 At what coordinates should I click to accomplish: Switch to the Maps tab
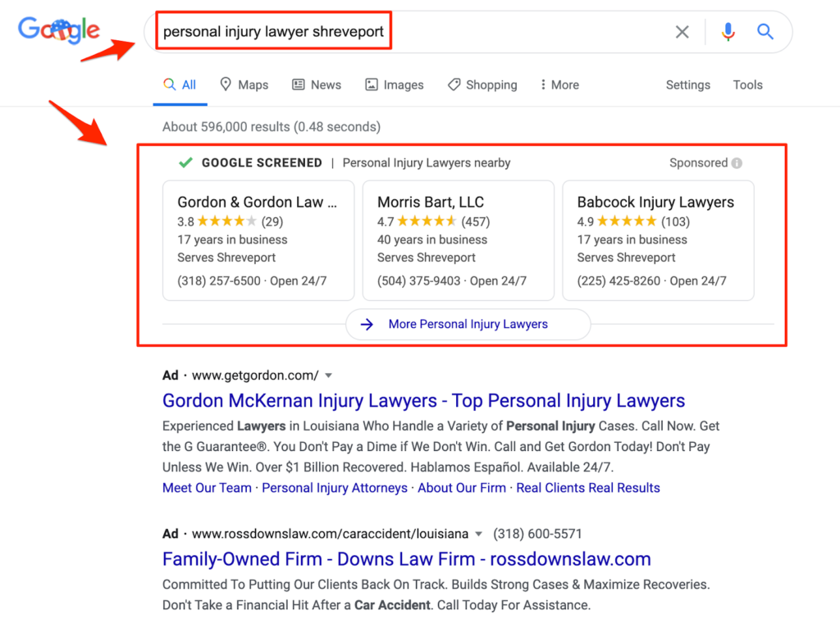pos(244,84)
